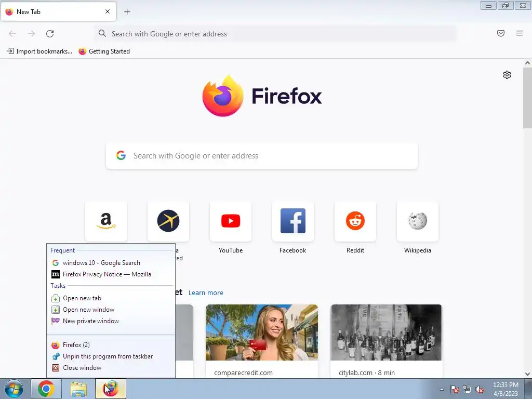The width and height of the screenshot is (532, 399).
Task: Show hidden tray icons arrow
Action: pos(442,389)
